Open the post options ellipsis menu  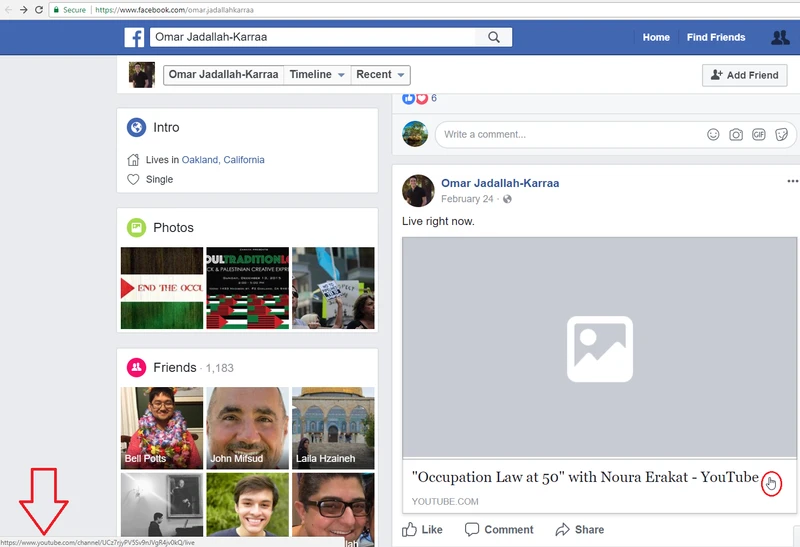click(792, 181)
